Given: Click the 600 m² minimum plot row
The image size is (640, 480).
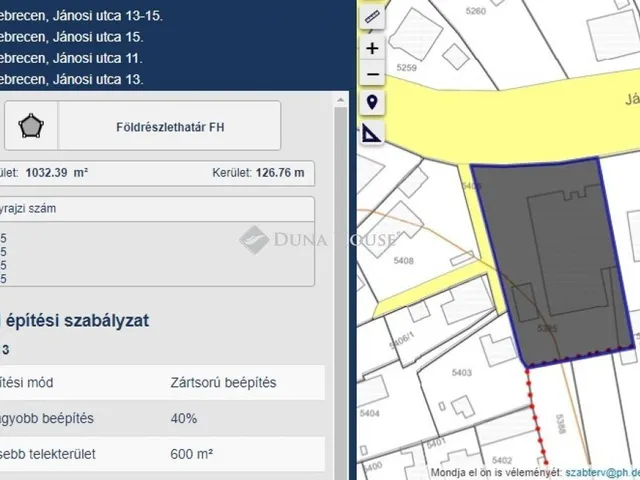Looking at the screenshot, I should [x=160, y=454].
